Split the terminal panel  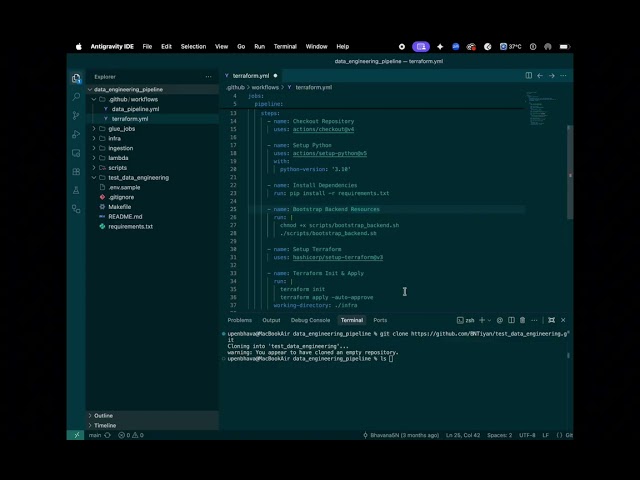pos(511,320)
